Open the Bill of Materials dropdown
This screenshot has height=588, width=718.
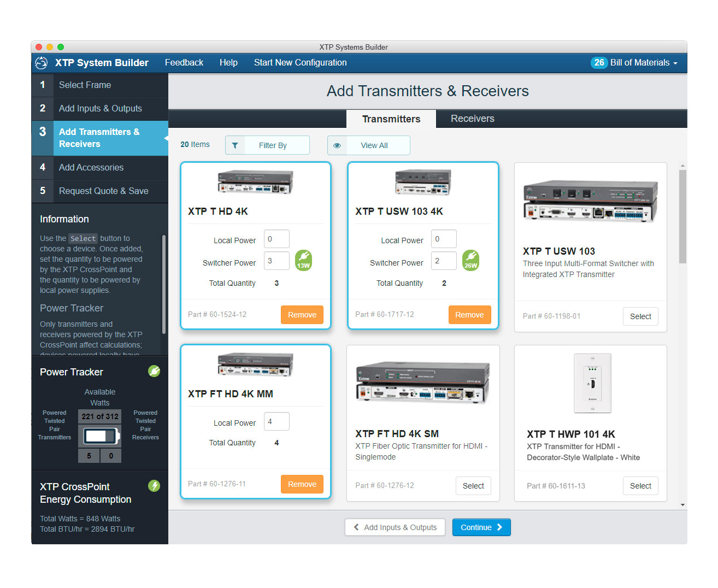(644, 63)
